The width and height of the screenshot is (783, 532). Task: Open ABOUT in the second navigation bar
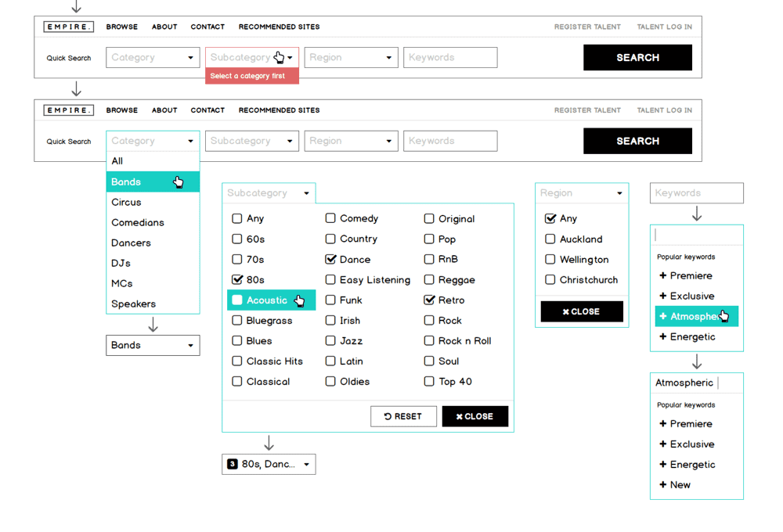click(x=164, y=110)
